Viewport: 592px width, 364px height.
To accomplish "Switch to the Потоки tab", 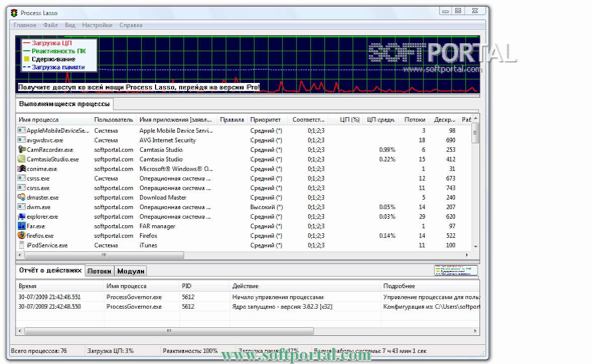I will [99, 271].
